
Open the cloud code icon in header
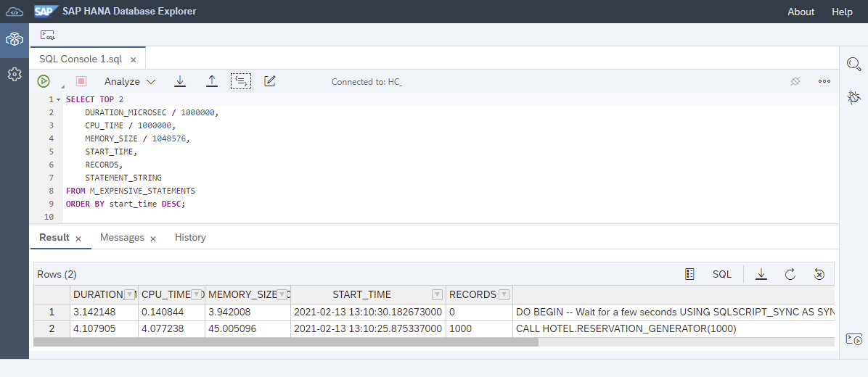(x=14, y=12)
